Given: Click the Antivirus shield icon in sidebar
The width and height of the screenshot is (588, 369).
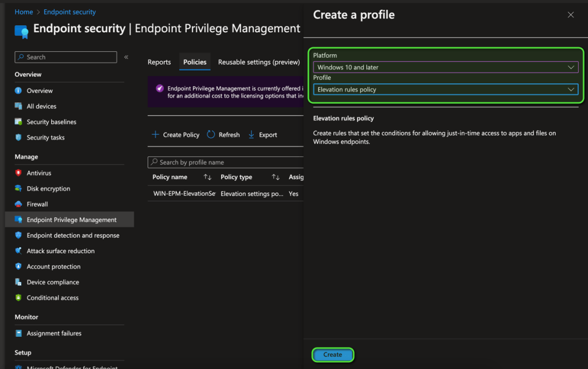Looking at the screenshot, I should click(x=18, y=173).
